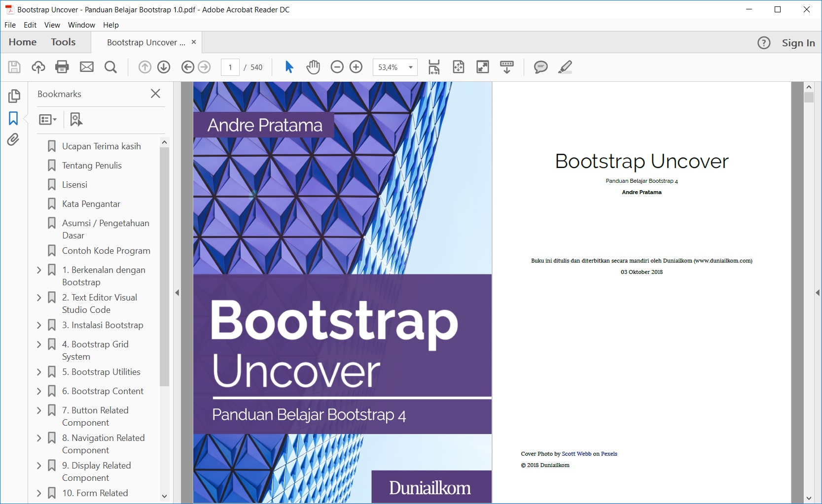Collapse left navigation pane arrow
Viewport: 822px width, 504px height.
(177, 293)
